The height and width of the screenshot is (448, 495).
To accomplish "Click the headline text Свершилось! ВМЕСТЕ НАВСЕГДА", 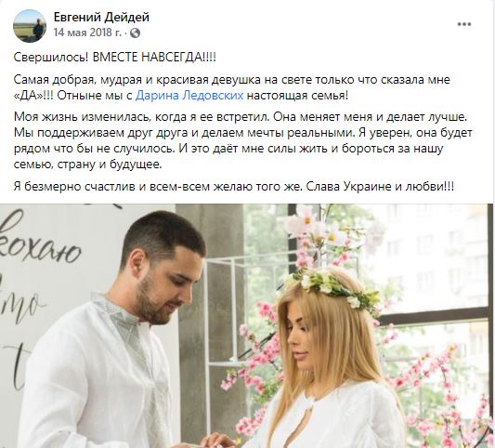I will pyautogui.click(x=115, y=58).
